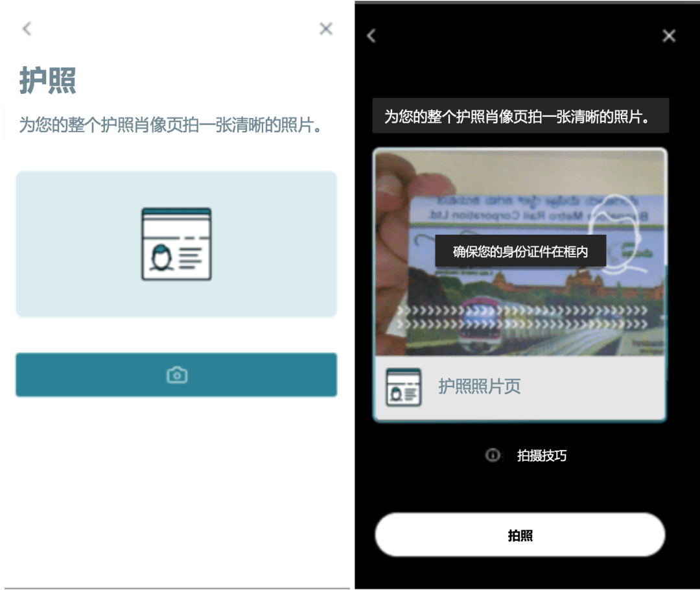Click the instruction banner above the camera preview
The image size is (700, 590).
click(x=520, y=116)
